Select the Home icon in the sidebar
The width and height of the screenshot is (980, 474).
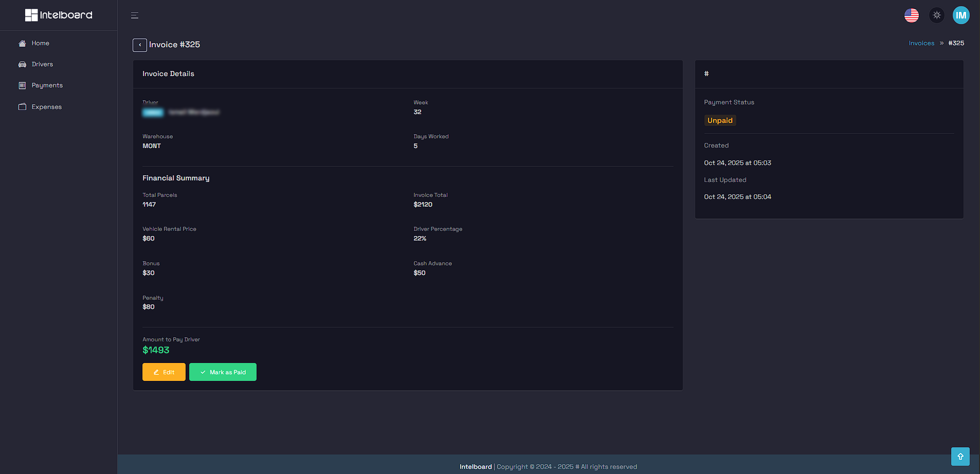coord(22,43)
